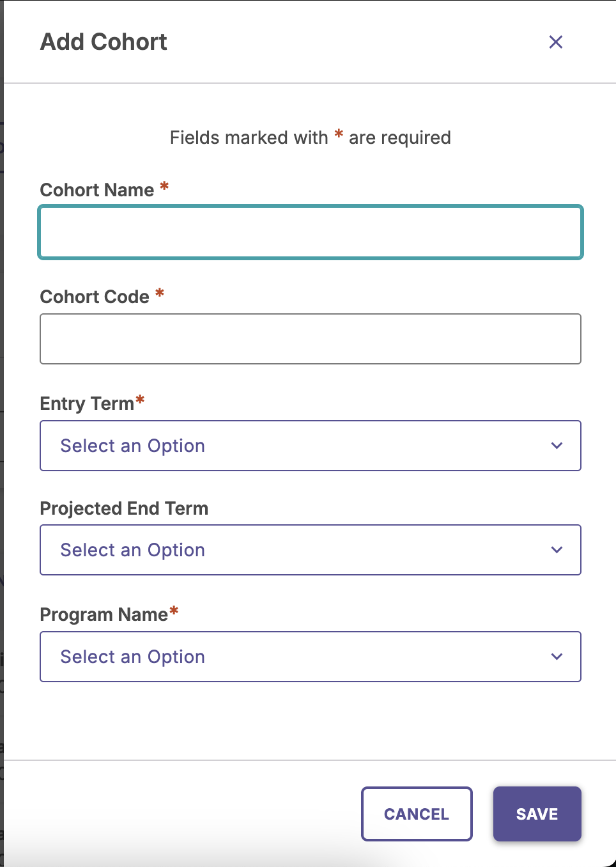The width and height of the screenshot is (616, 867).
Task: Click the Program Name chevron arrow
Action: [557, 657]
